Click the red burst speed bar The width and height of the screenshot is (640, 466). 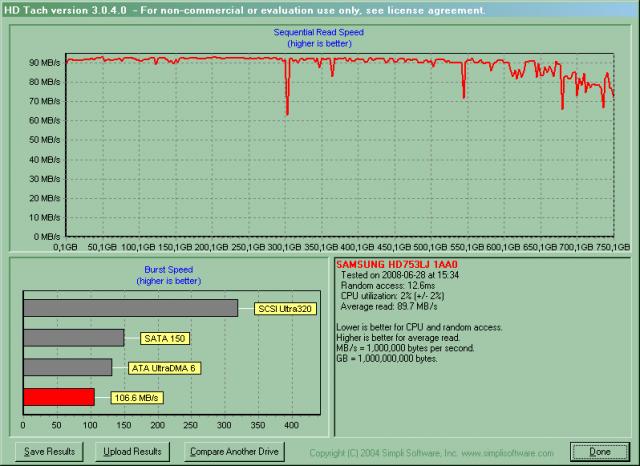click(59, 397)
